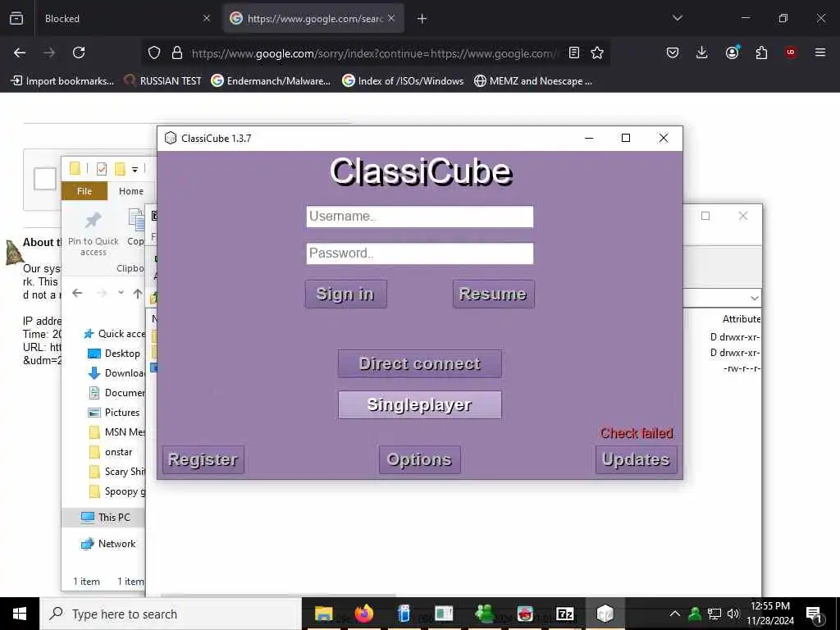
Task: Click the taskbar search box
Action: (x=171, y=614)
